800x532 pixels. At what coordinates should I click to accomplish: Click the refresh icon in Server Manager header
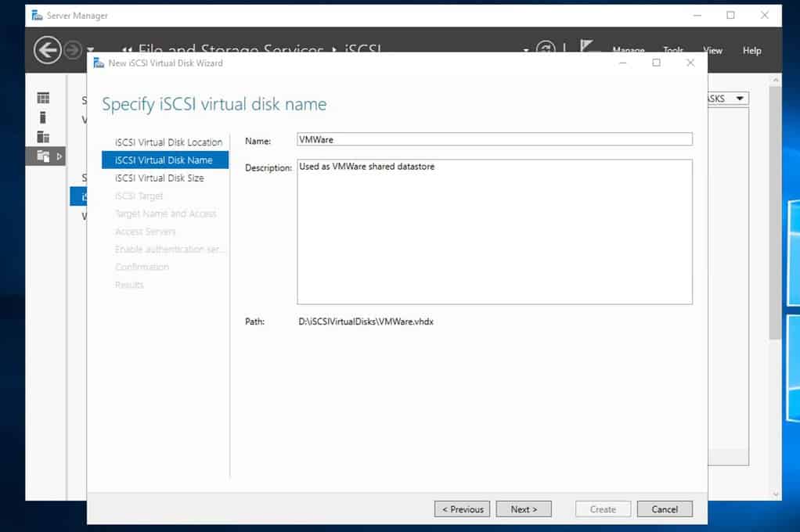point(546,47)
